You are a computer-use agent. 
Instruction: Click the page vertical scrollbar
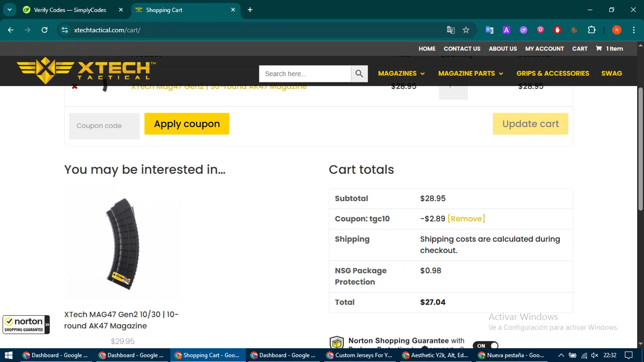640,149
